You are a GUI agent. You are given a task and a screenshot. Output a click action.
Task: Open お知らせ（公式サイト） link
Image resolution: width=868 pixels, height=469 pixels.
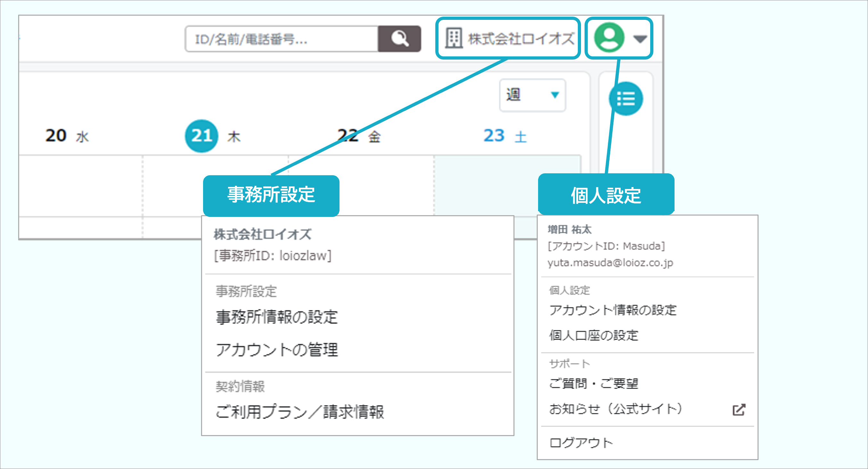616,409
